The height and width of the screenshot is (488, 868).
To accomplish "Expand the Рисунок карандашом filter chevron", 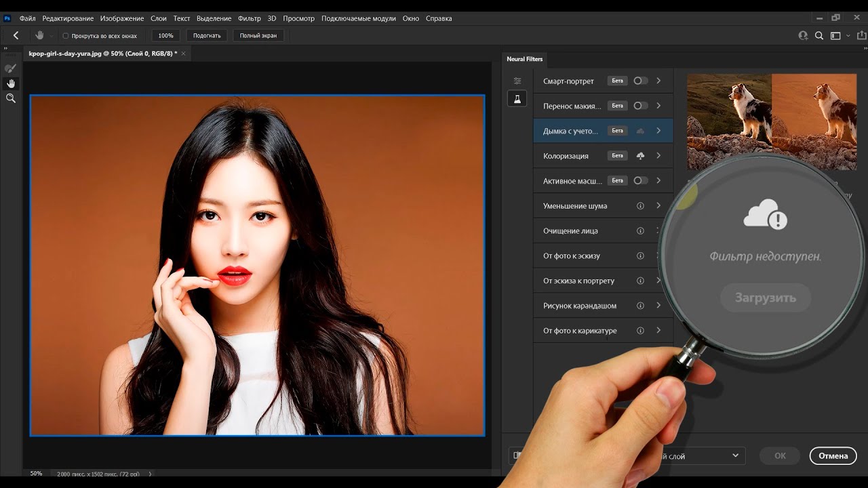I will click(x=658, y=306).
